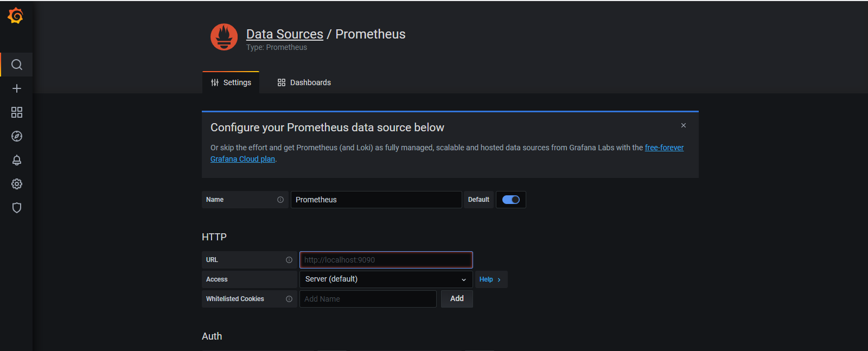This screenshot has height=351, width=868.
Task: Open the Server Admin shield icon
Action: [x=17, y=208]
